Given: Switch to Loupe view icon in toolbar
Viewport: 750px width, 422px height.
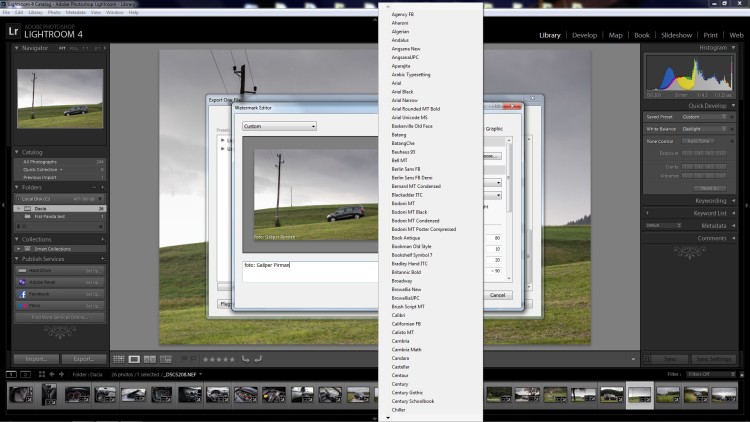Looking at the screenshot, I should click(134, 359).
